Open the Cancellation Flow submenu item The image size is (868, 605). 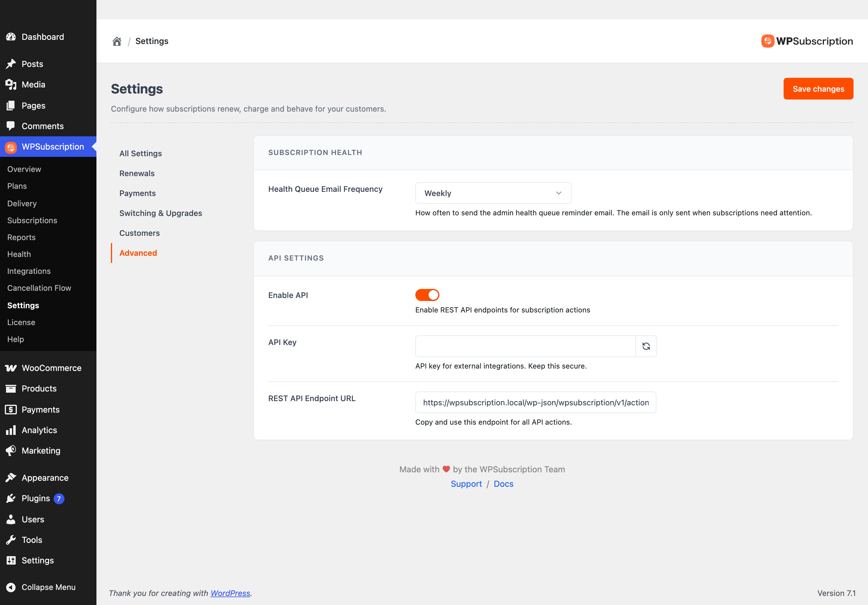(39, 288)
